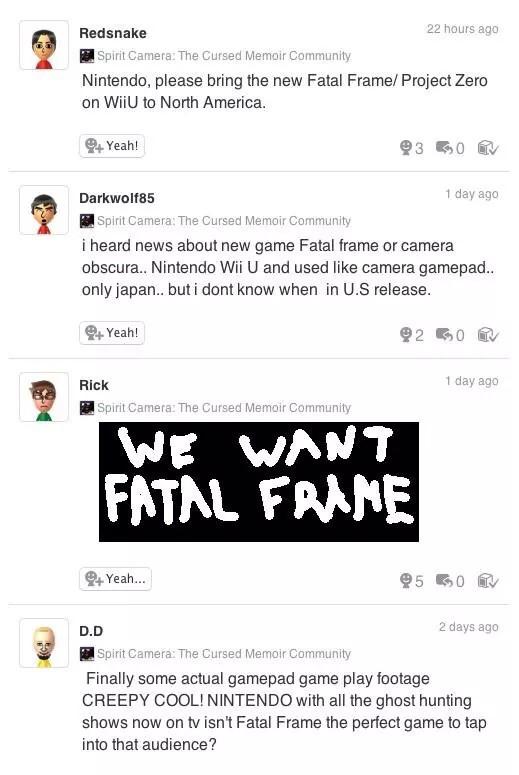Give a Yeah! to Redsnake's post
The width and height of the screenshot is (519, 775).
pos(112,146)
